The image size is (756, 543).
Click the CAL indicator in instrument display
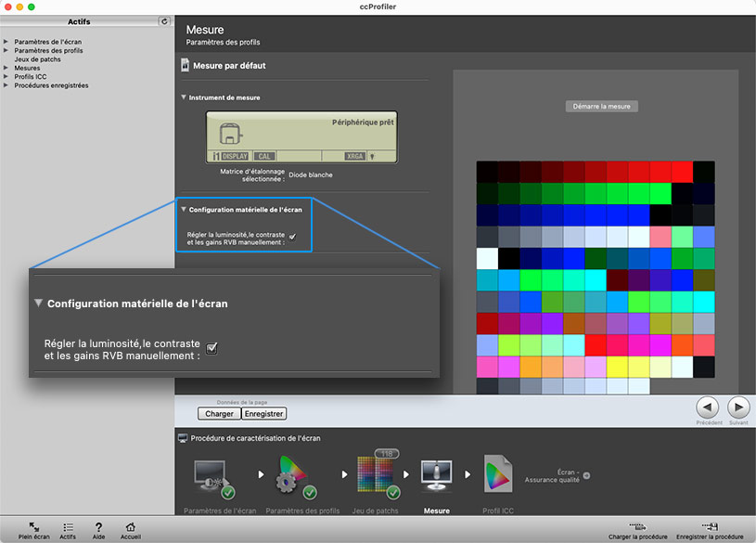[264, 156]
